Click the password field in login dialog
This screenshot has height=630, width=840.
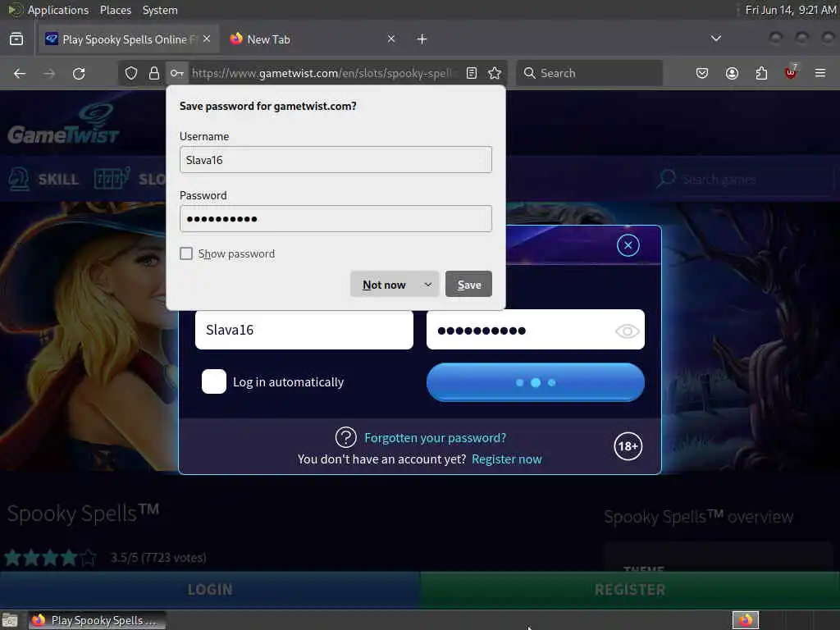[x=535, y=330]
